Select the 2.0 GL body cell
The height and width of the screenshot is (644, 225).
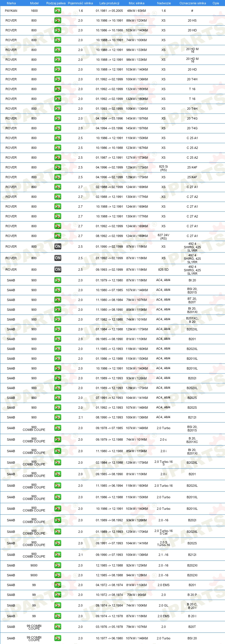[163, 605]
